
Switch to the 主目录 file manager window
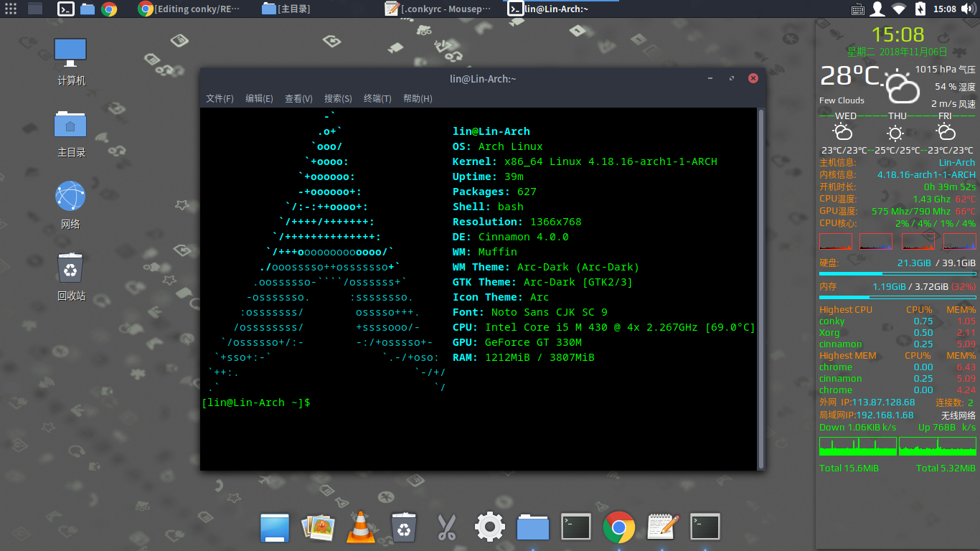point(287,9)
